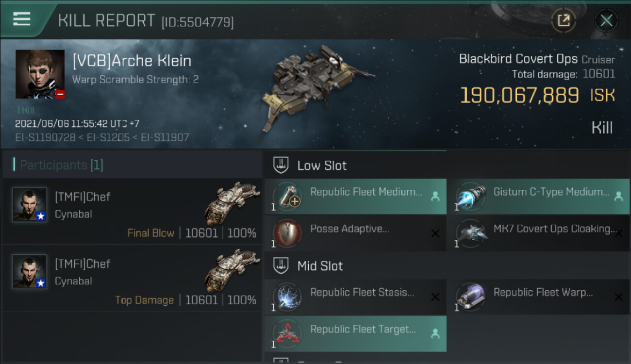This screenshot has width=631, height=364.
Task: Select the Low Slot section header
Action: (x=322, y=165)
